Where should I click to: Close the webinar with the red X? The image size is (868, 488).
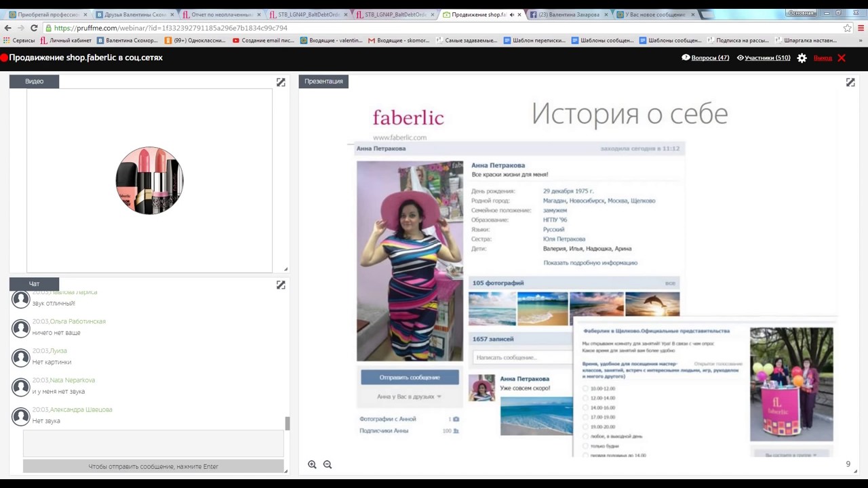click(x=842, y=58)
